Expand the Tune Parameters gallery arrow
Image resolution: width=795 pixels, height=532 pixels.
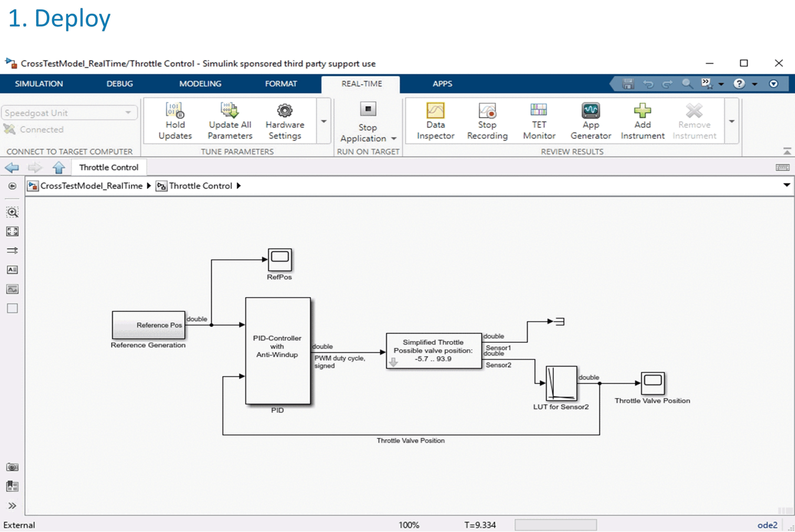[x=324, y=121]
